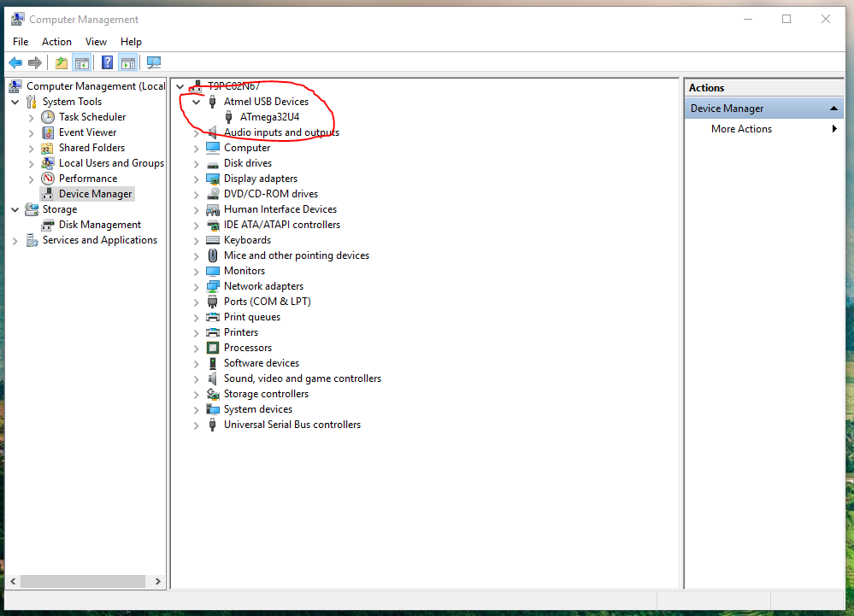Image resolution: width=854 pixels, height=616 pixels.
Task: Click the blue Help toolbar icon
Action: coord(107,62)
